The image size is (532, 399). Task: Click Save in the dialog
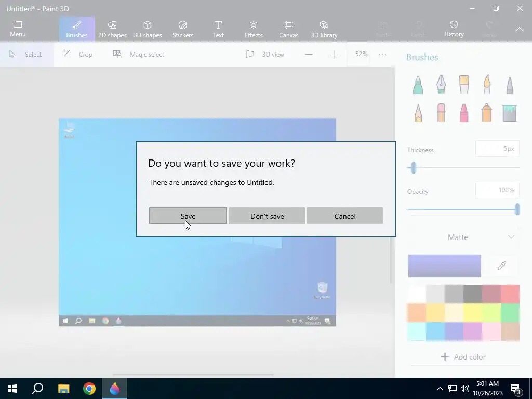coord(188,216)
